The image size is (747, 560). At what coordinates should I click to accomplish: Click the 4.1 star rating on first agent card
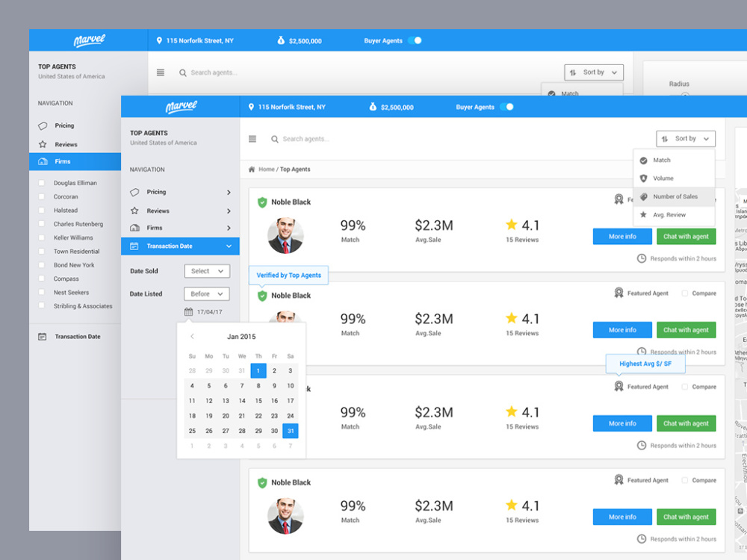(523, 225)
